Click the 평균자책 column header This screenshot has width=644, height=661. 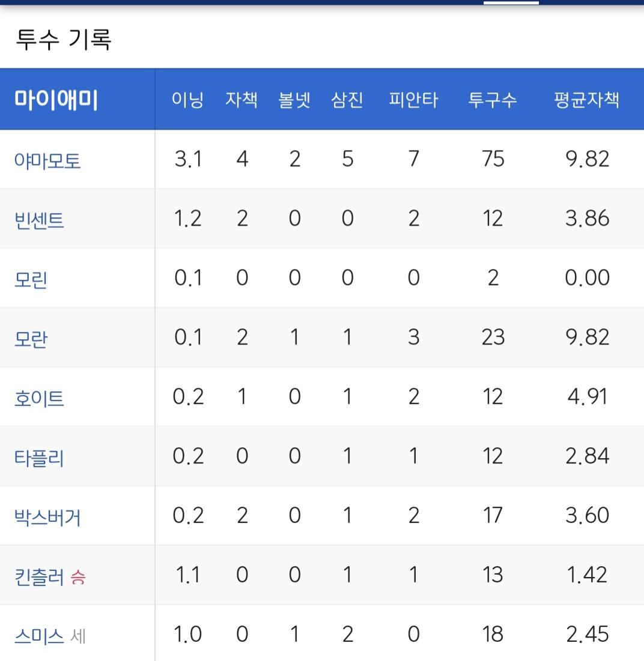tap(587, 100)
